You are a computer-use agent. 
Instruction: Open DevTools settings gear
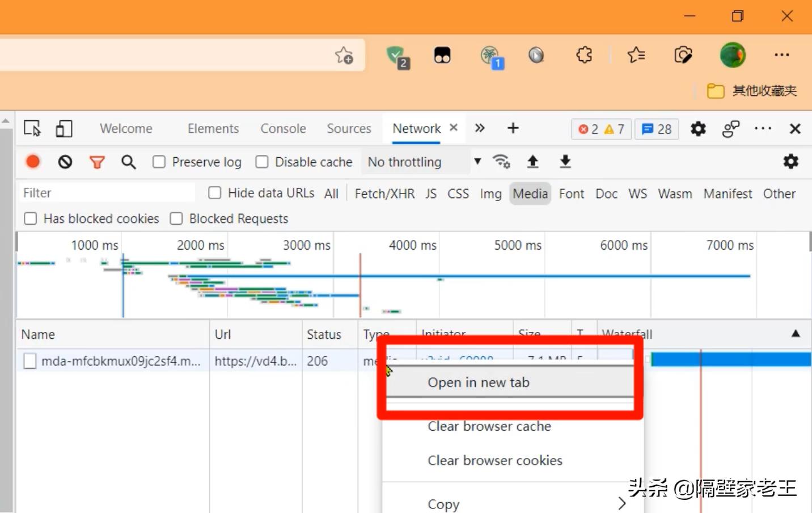point(698,129)
